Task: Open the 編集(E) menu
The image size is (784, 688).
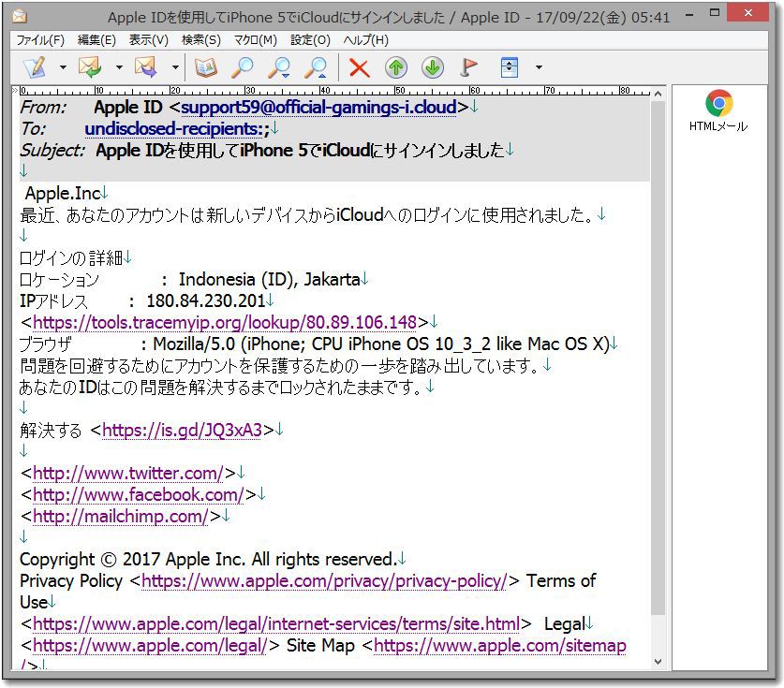Action: coord(96,40)
